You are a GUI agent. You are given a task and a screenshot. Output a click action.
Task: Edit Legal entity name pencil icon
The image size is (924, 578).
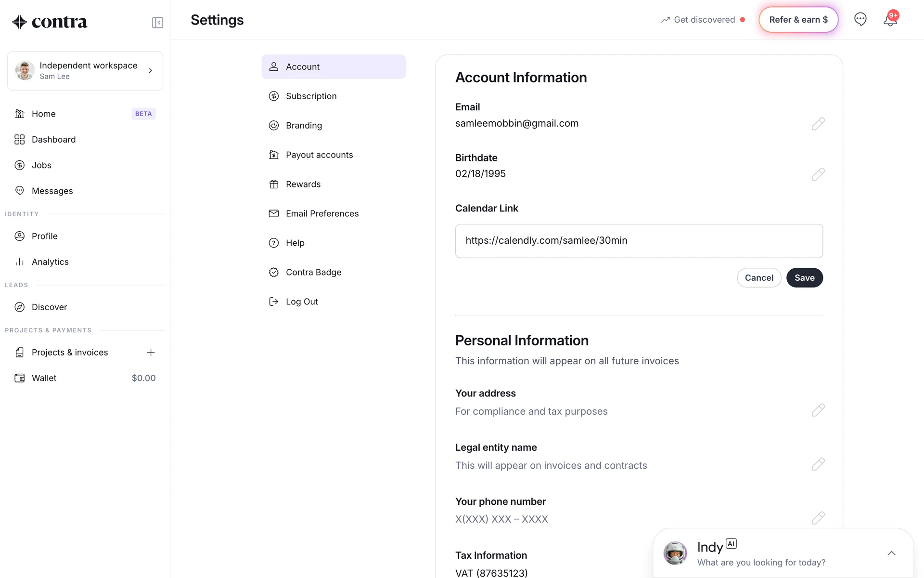[x=818, y=464]
